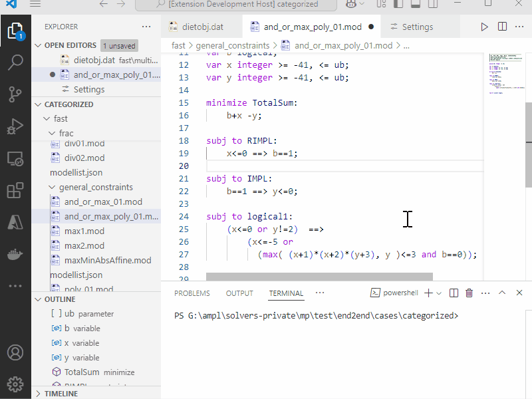Select TotalSum minimize in the Outline
Image resolution: width=532 pixels, height=399 pixels.
click(96, 372)
